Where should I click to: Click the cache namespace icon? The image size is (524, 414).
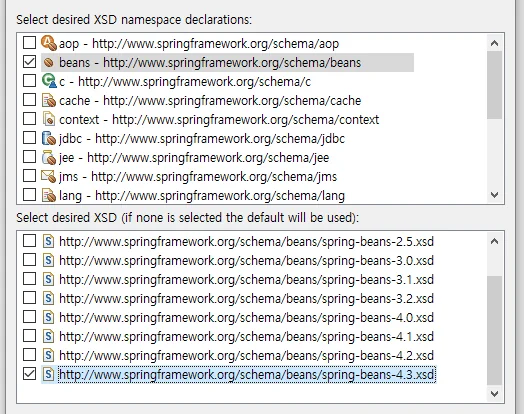click(x=49, y=100)
